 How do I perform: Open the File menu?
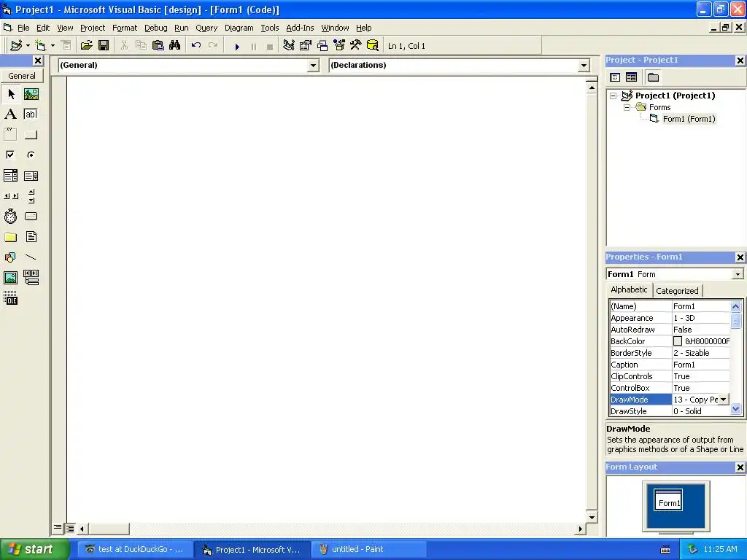(x=23, y=28)
